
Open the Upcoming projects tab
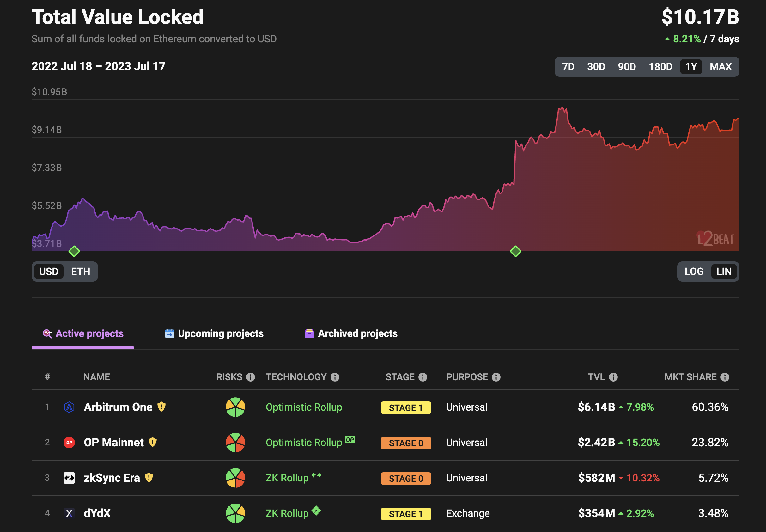pos(214,334)
